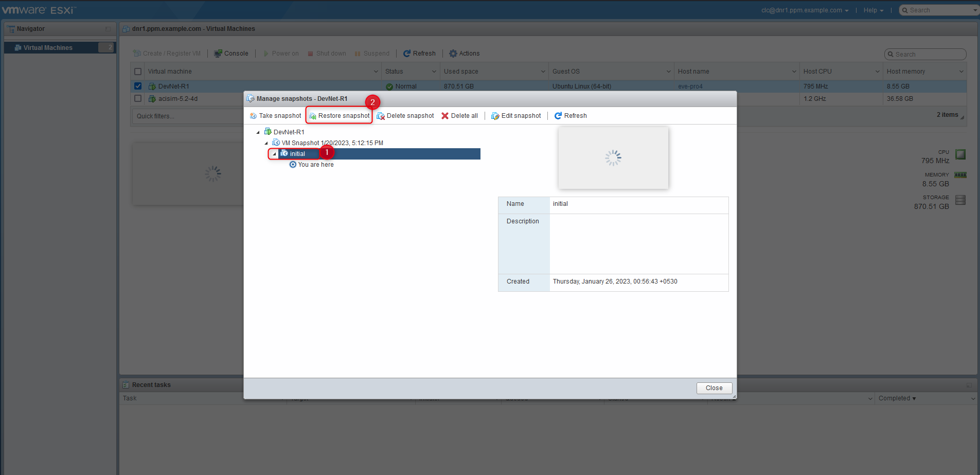Toggle the select-all virtual machines checkbox

(138, 72)
